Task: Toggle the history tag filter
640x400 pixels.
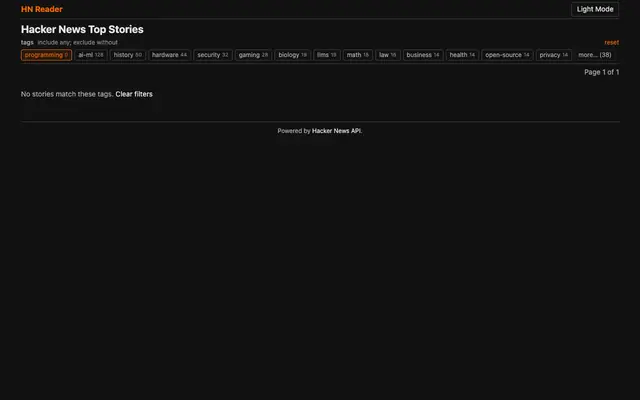Action: [127, 55]
